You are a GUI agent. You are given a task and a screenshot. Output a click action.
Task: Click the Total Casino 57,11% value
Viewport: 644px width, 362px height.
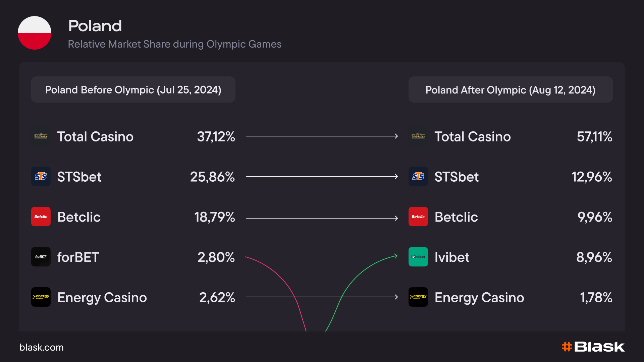click(594, 137)
